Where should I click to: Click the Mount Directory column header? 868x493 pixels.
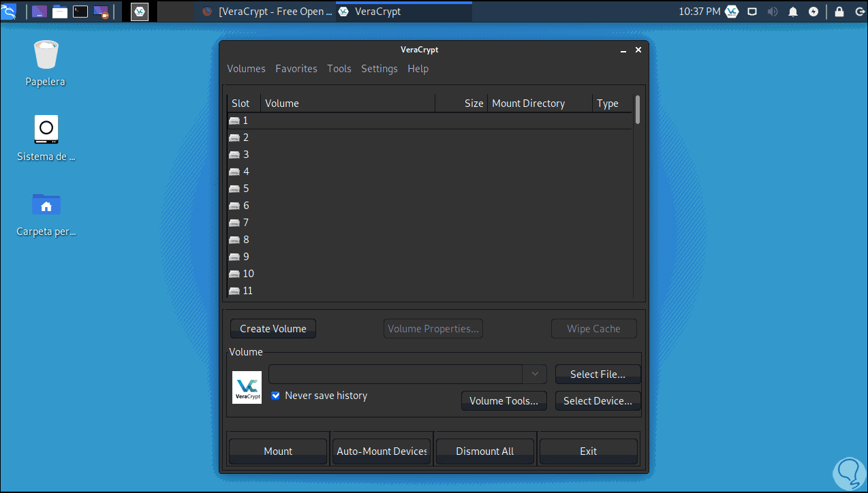[x=540, y=104]
